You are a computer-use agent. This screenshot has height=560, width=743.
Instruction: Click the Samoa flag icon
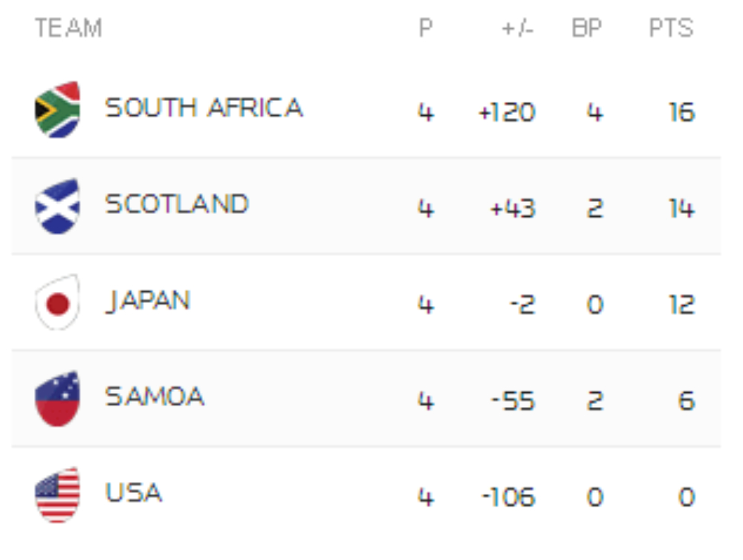click(x=57, y=399)
